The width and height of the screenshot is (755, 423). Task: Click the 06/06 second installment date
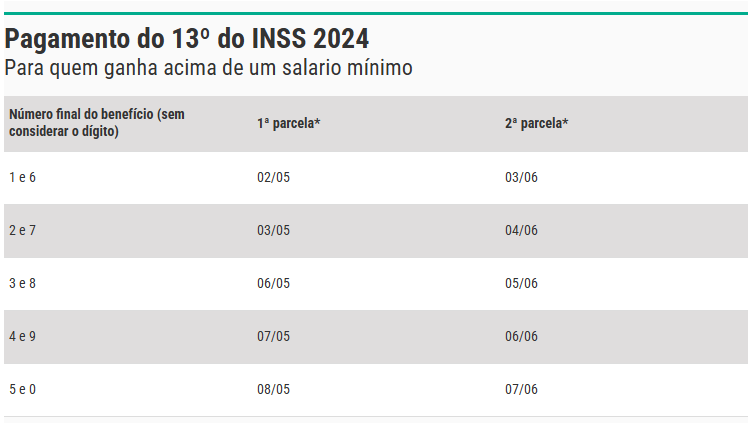521,337
